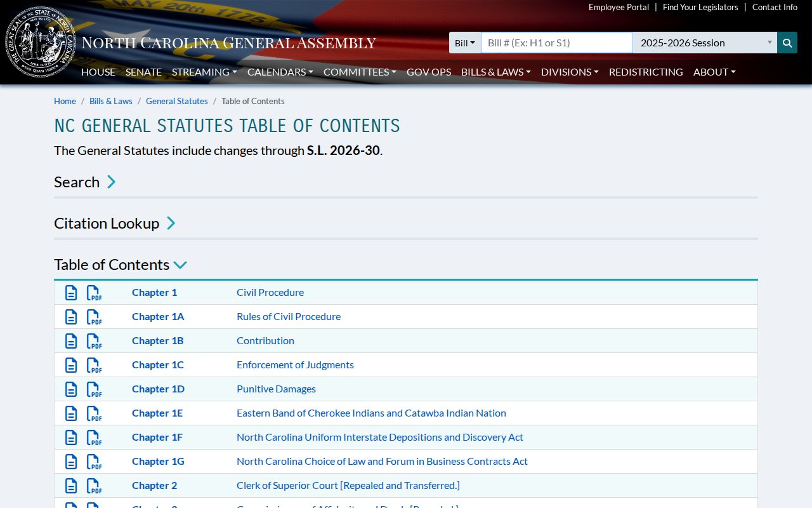This screenshot has width=812, height=508.
Task: Open the Punitive Damages chapter title
Action: point(276,389)
